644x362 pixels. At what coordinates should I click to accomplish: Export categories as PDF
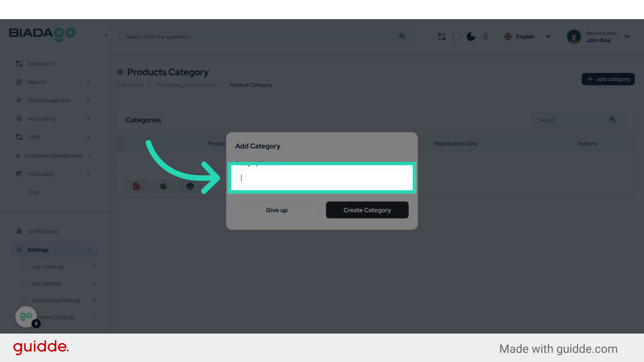(136, 186)
